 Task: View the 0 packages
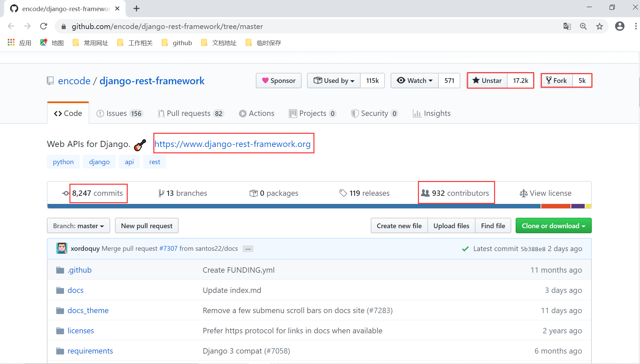[x=274, y=193]
